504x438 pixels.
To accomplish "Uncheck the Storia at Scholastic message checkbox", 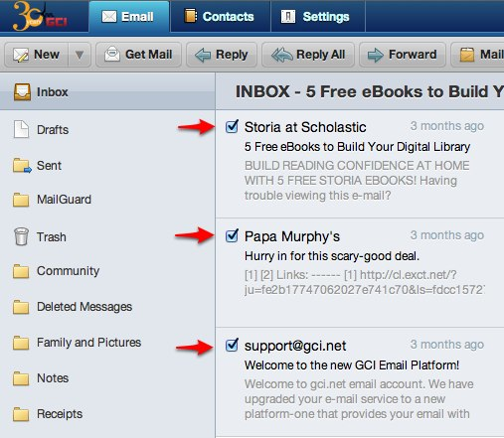I will 232,126.
